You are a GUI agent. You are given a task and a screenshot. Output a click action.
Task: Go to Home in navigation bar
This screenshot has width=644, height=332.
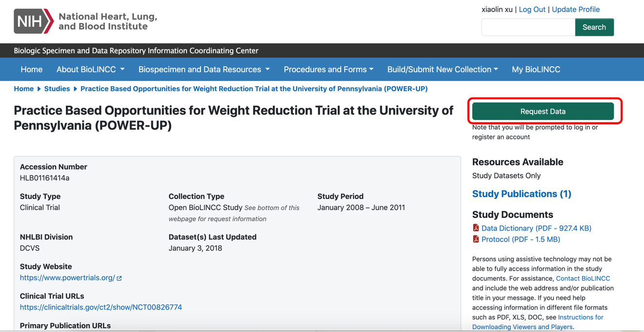pyautogui.click(x=31, y=69)
